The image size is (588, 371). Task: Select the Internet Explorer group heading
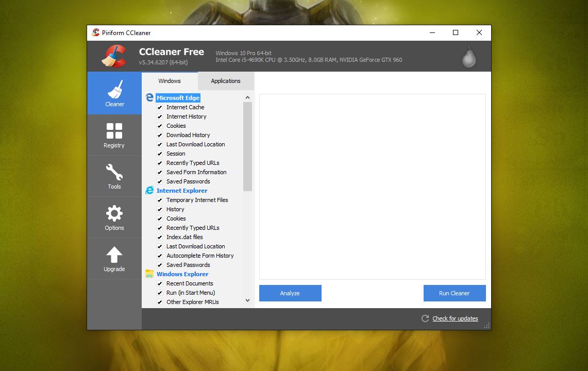pos(182,191)
